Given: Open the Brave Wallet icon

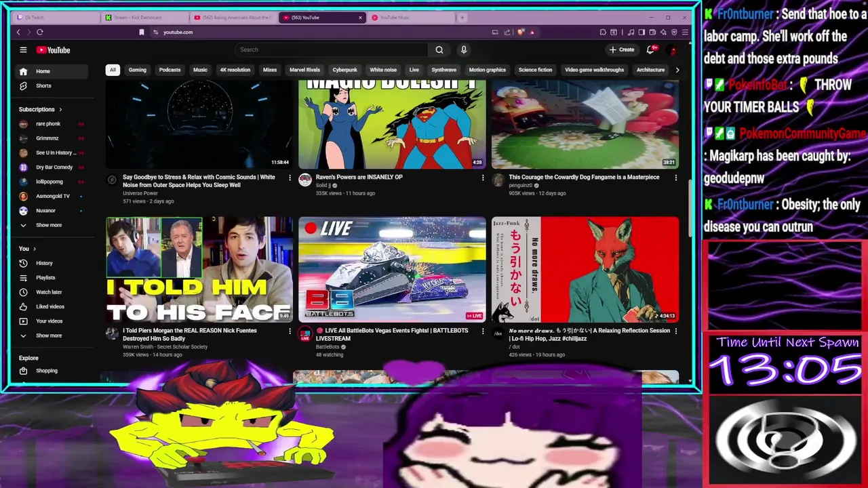Looking at the screenshot, I should (653, 32).
